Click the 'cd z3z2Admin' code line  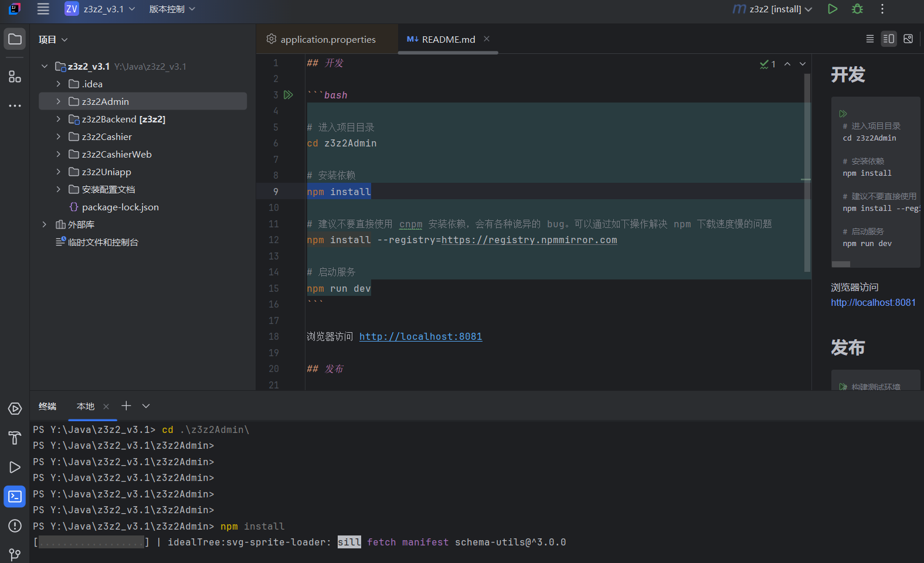(342, 143)
